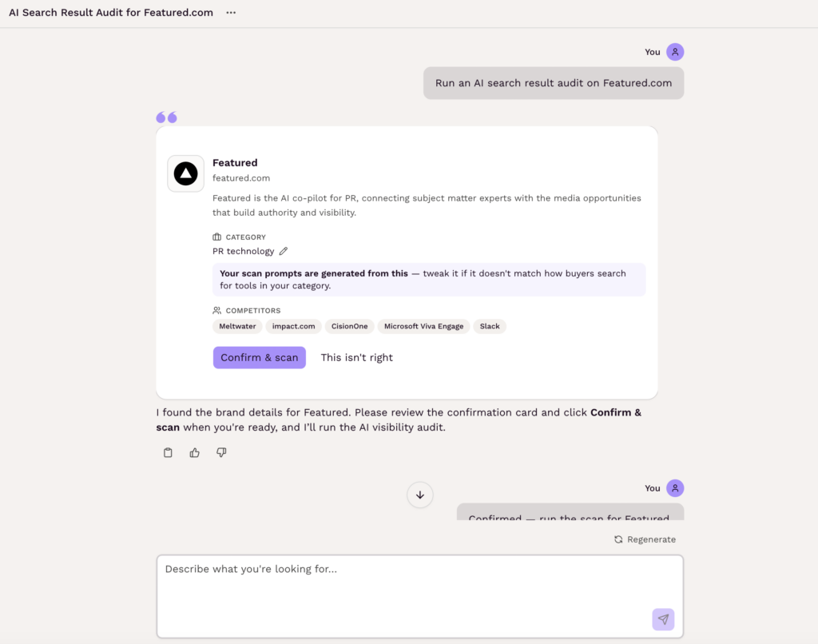Select the Meltwater competitor chip
Image resolution: width=818 pixels, height=644 pixels.
click(237, 326)
